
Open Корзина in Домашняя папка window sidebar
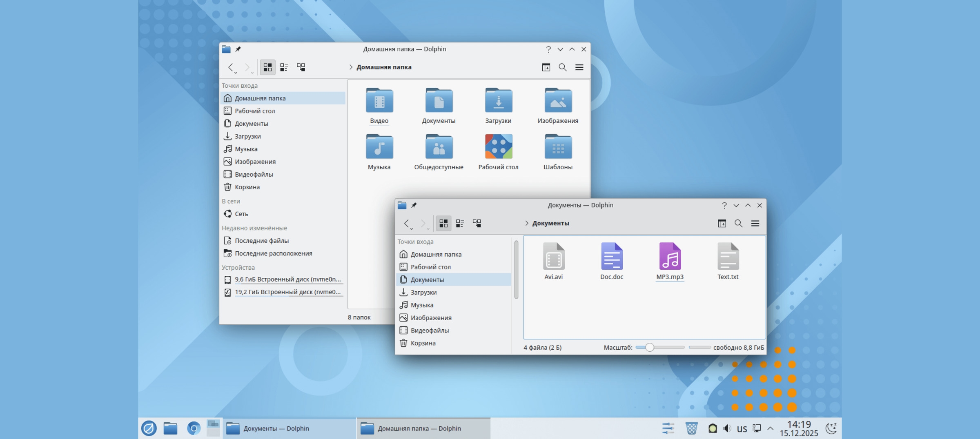283,187
